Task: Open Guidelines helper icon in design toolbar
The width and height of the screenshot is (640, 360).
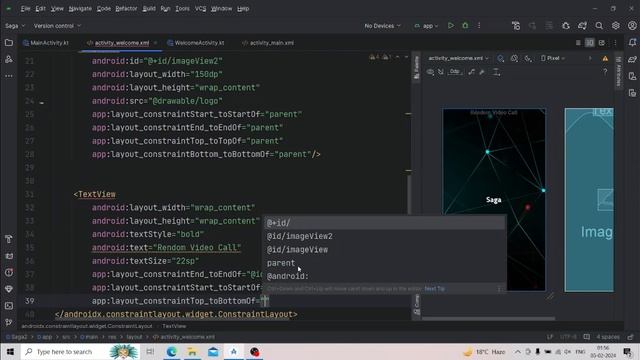Action: tap(496, 72)
